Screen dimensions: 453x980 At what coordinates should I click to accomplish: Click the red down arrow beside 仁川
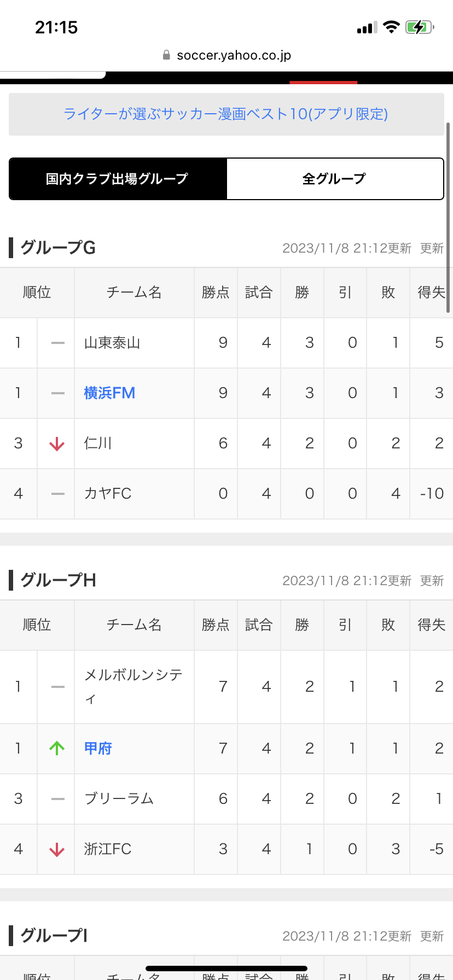click(x=57, y=444)
